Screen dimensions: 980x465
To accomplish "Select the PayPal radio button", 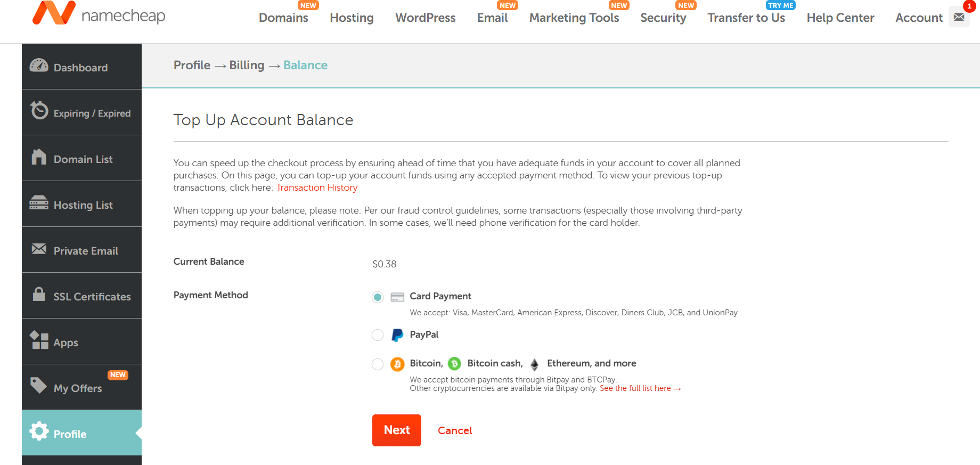I will click(378, 335).
